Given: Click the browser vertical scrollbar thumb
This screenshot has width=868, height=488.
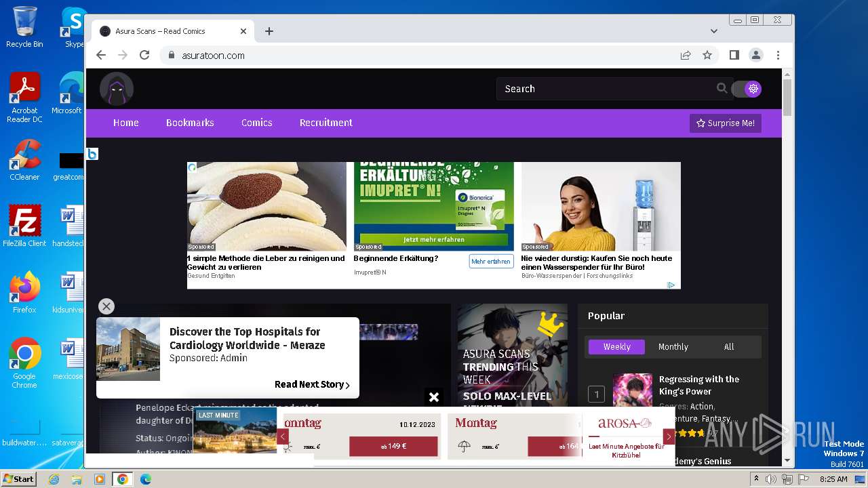Looking at the screenshot, I should click(x=787, y=98).
